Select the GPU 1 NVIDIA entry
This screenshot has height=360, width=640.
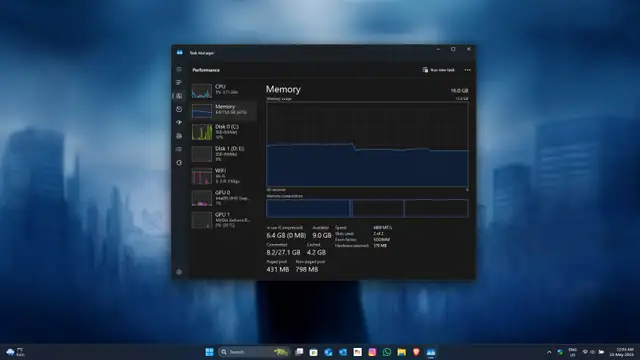(223, 220)
